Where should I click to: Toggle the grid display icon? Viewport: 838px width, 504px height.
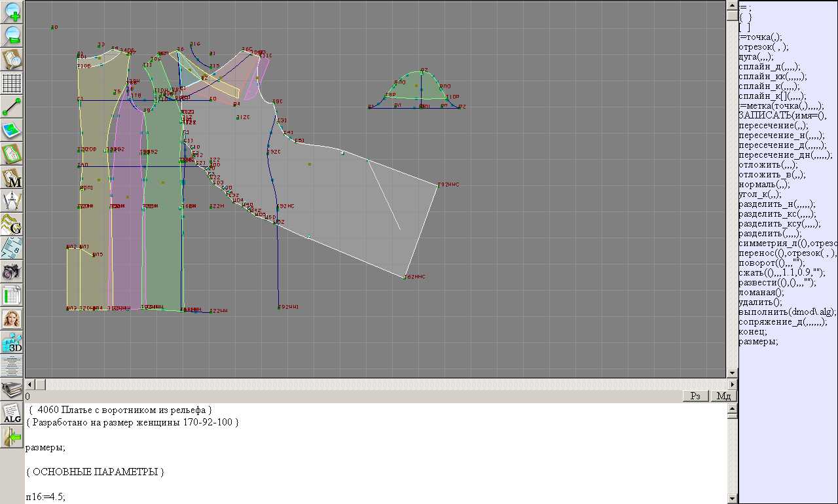tap(12, 83)
